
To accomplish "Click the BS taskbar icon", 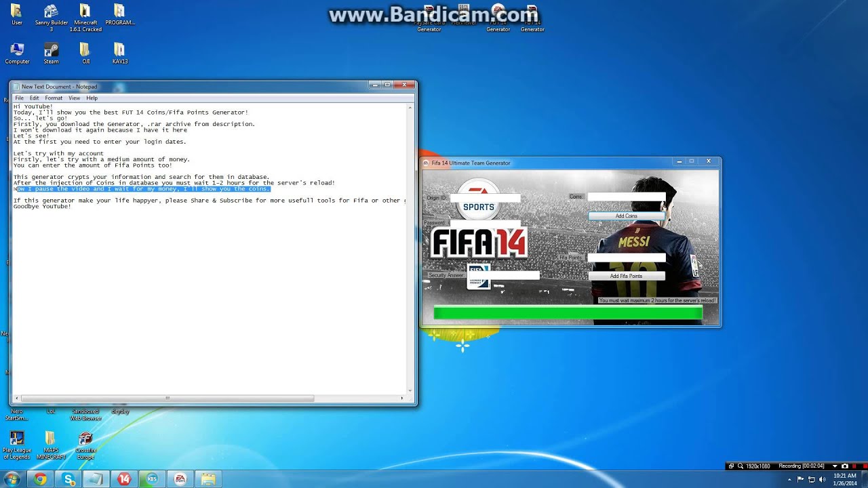I will (152, 479).
